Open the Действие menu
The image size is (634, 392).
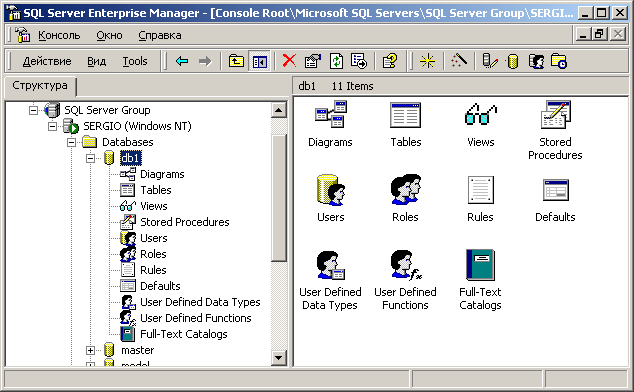(x=47, y=61)
